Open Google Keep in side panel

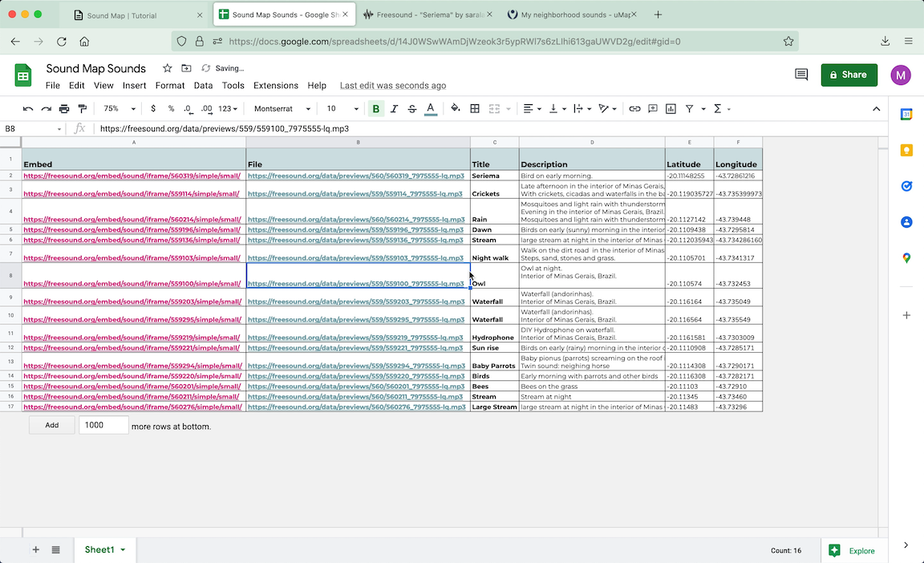tap(906, 150)
